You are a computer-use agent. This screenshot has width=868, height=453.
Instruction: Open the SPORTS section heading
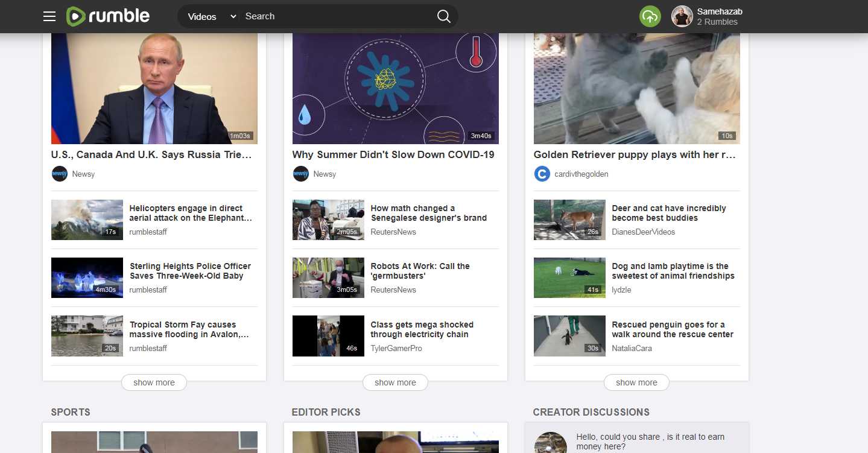click(x=71, y=412)
